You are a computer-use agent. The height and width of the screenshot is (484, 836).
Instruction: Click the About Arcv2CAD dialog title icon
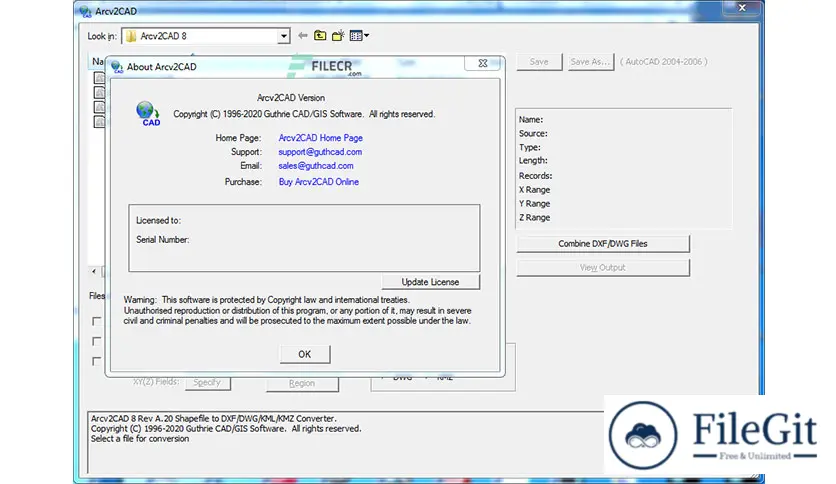(117, 67)
